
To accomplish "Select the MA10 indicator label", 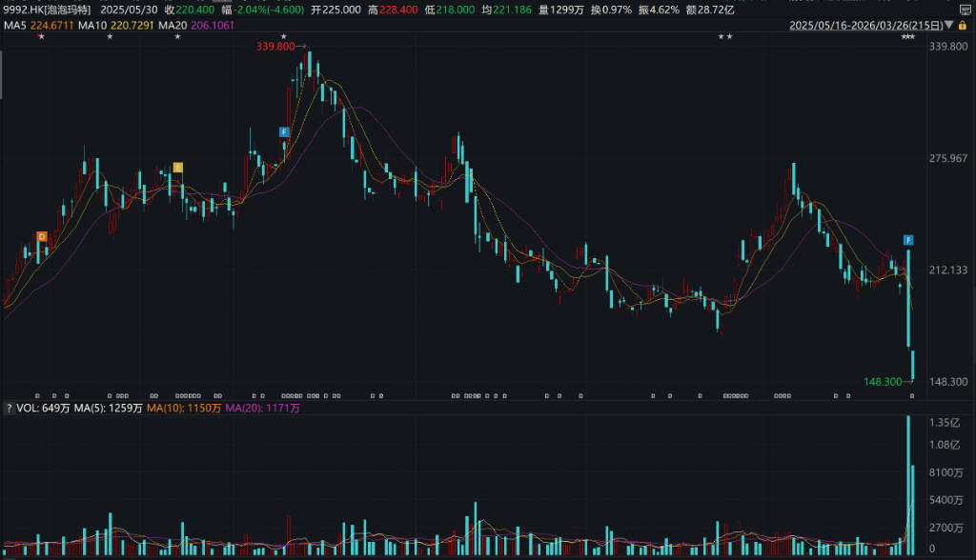I will (112, 24).
